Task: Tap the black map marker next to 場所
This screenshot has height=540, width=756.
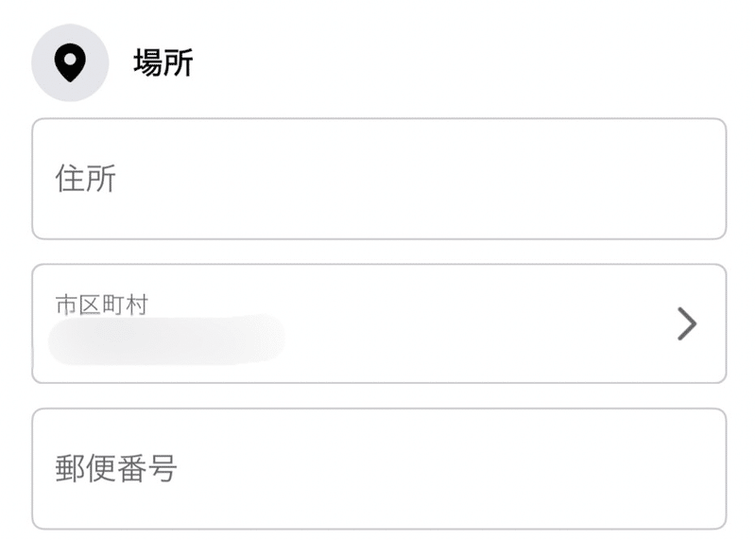Action: (x=70, y=62)
